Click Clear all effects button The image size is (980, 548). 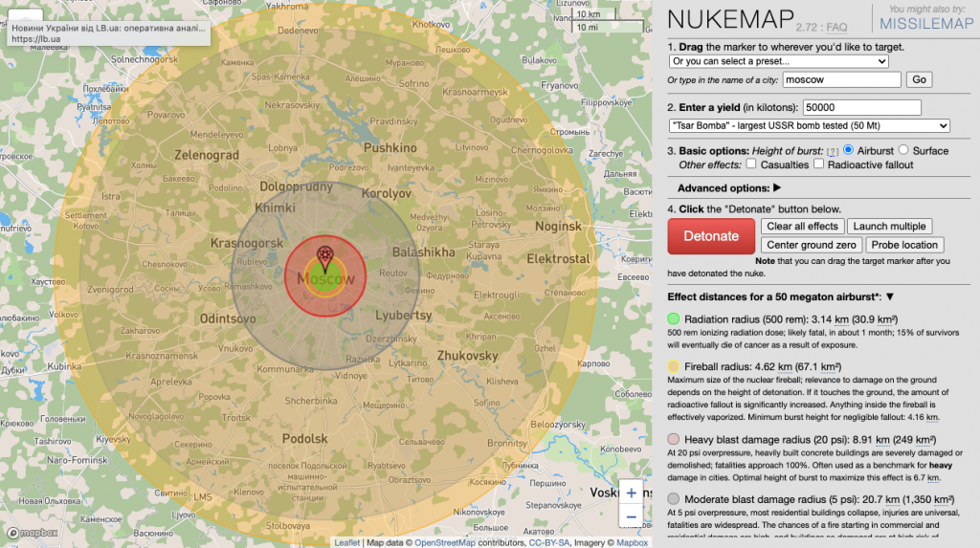tap(803, 227)
